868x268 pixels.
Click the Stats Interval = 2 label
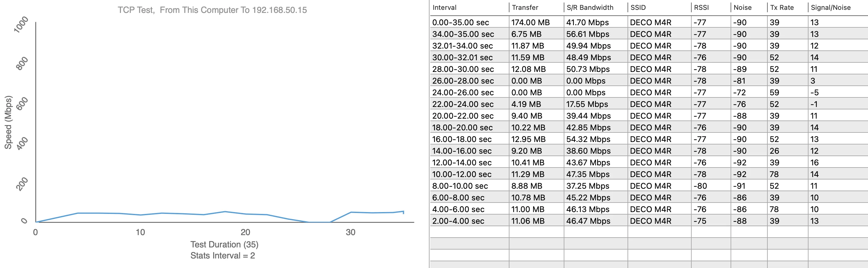point(222,255)
